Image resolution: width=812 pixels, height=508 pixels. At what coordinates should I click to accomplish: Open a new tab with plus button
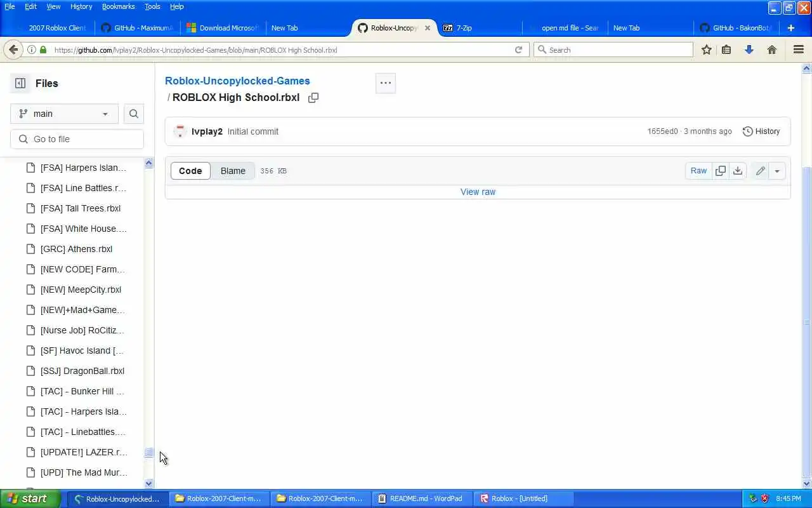pos(791,28)
